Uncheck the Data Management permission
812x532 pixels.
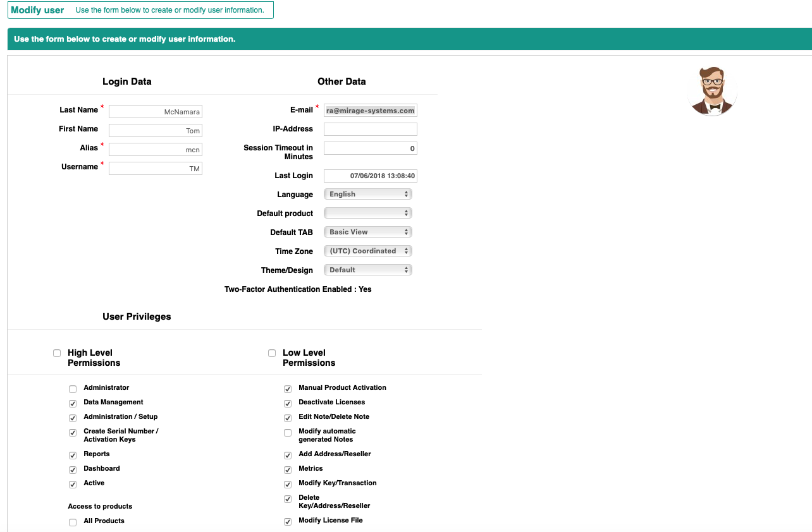coord(73,403)
